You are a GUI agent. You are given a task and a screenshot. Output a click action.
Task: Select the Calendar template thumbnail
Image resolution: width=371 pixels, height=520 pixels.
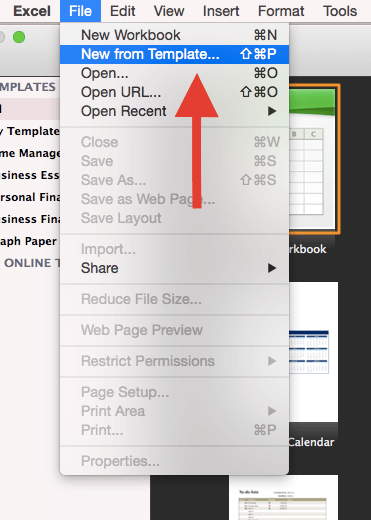point(313,352)
